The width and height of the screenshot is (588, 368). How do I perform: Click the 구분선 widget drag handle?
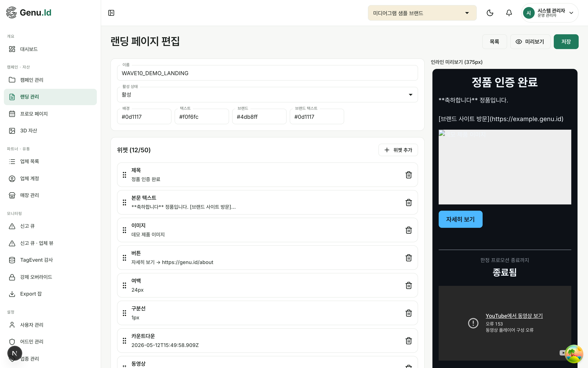pyautogui.click(x=124, y=313)
